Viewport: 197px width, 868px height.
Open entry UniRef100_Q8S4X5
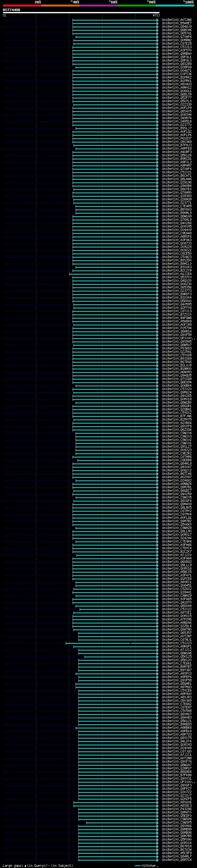[177, 111]
